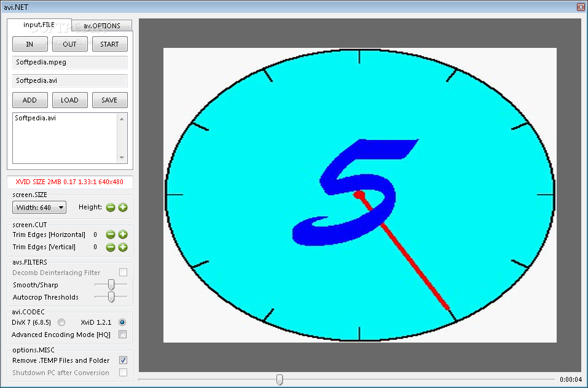Click the Softpedia.avi output file field
The image size is (588, 388).
(x=70, y=81)
